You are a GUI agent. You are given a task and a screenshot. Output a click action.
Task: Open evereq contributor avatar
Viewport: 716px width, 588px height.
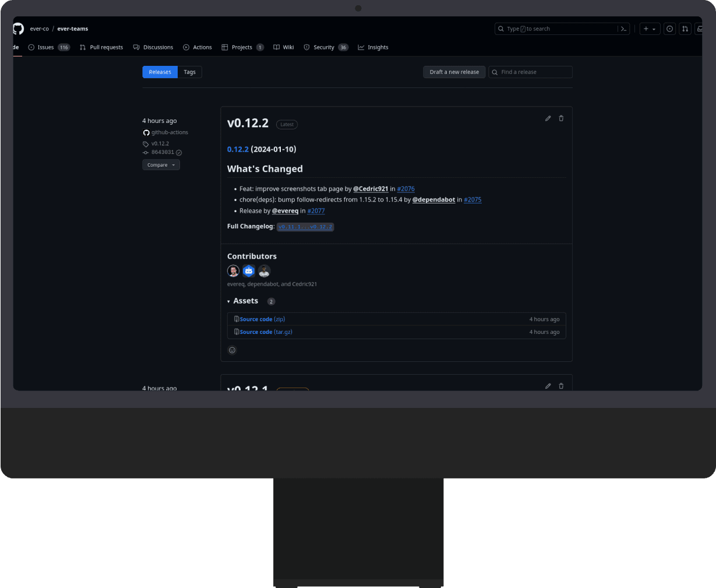point(233,271)
